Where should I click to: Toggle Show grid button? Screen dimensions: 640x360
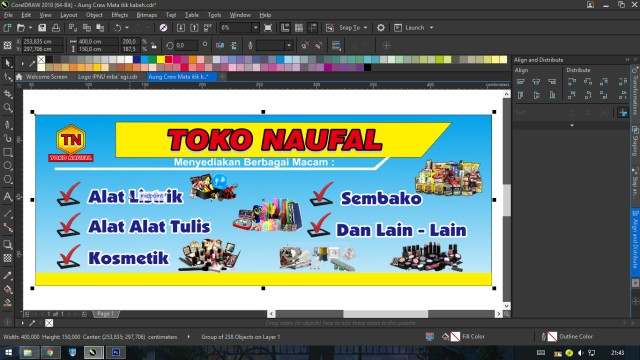[299, 28]
